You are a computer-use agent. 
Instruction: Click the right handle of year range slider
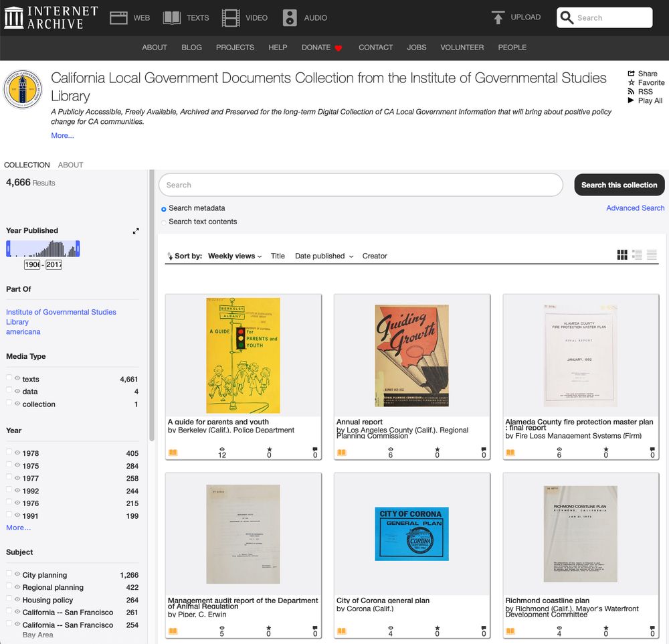coord(78,248)
